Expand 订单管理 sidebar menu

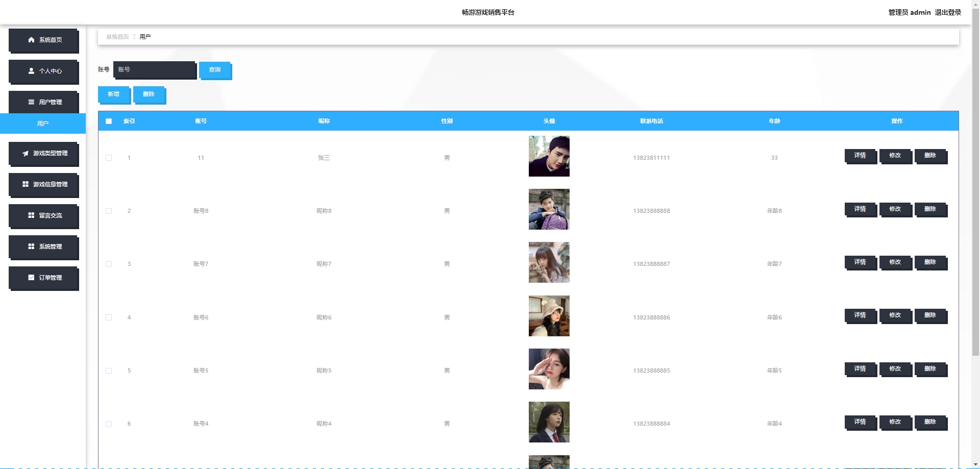tap(44, 278)
